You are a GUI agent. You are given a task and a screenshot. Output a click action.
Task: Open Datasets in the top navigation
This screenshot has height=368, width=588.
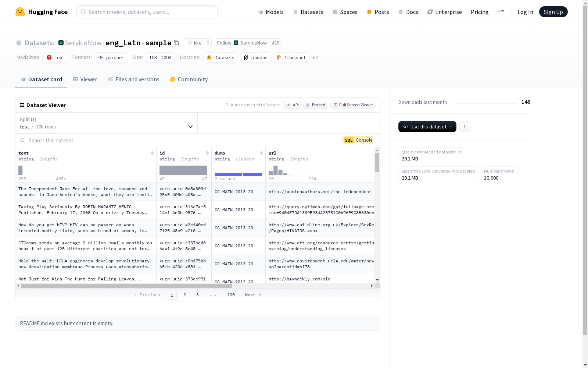click(x=308, y=12)
